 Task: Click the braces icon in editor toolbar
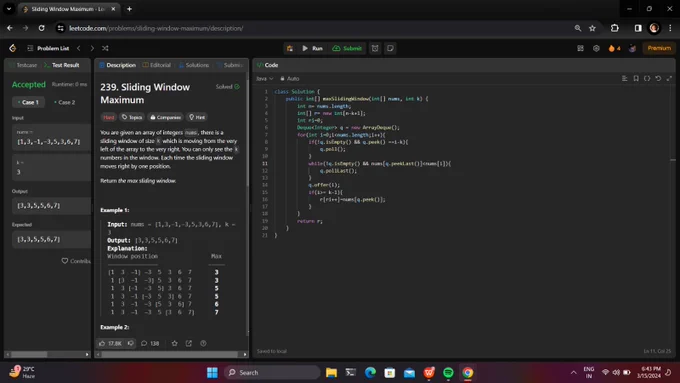(x=647, y=79)
